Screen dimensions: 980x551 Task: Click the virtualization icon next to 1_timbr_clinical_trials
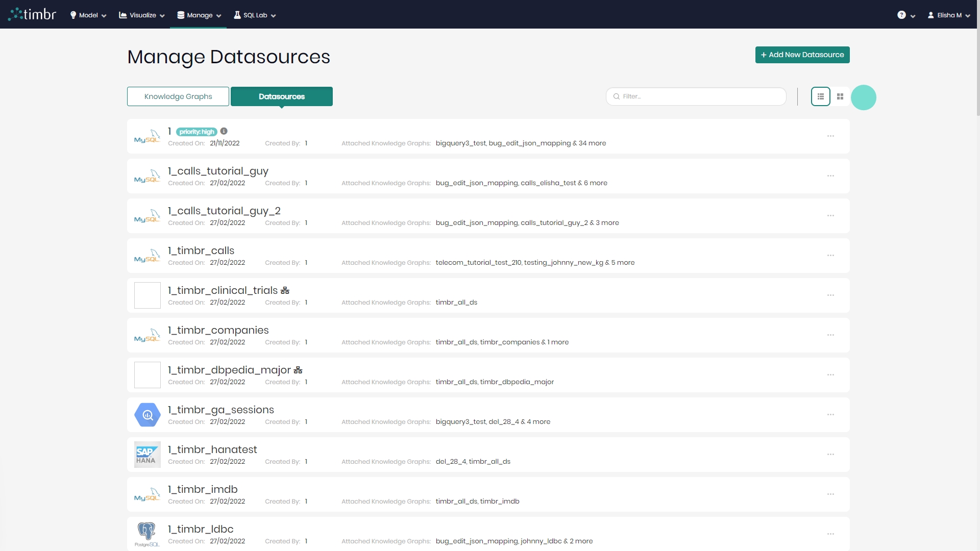(285, 291)
